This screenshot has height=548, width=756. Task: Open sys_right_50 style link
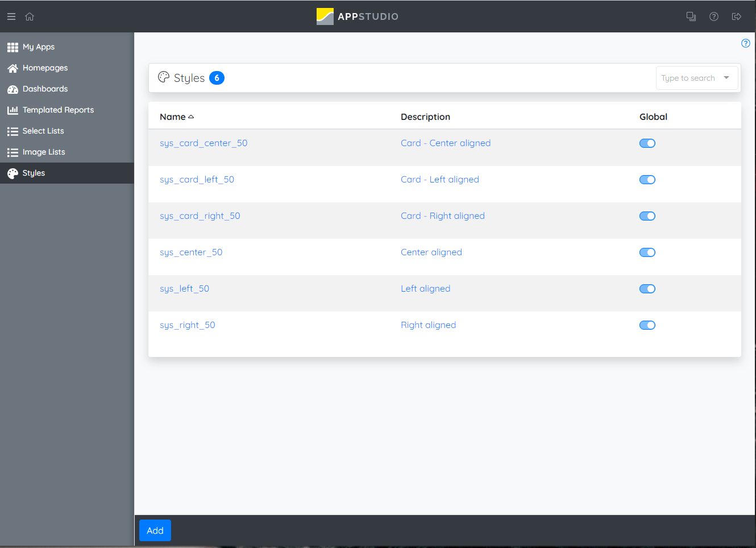point(188,325)
